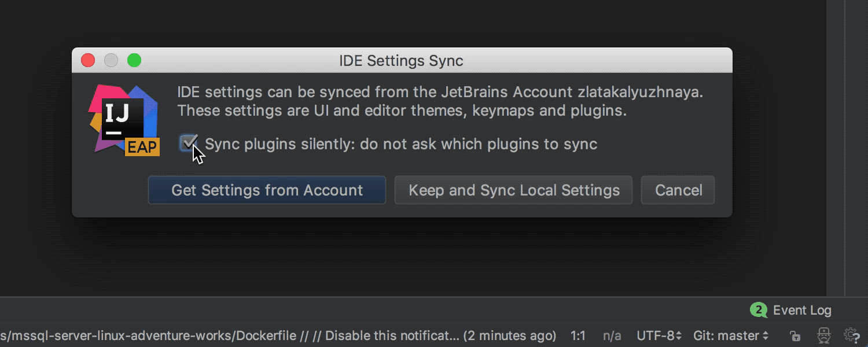Click the 1:1 cursor position indicator

point(578,335)
